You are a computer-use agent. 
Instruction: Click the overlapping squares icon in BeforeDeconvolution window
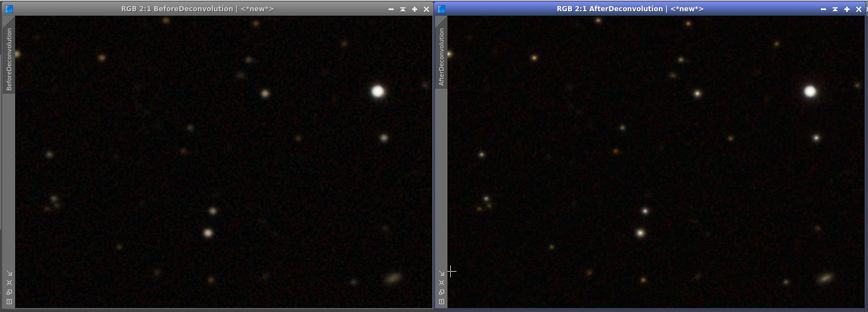click(9, 292)
